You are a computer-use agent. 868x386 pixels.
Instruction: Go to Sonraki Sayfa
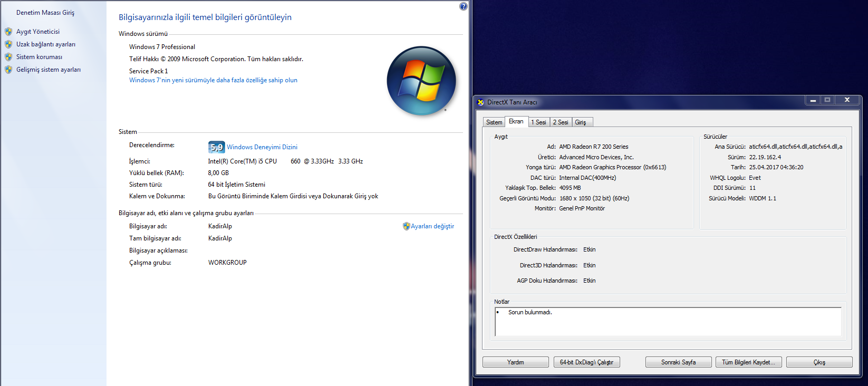click(x=679, y=362)
